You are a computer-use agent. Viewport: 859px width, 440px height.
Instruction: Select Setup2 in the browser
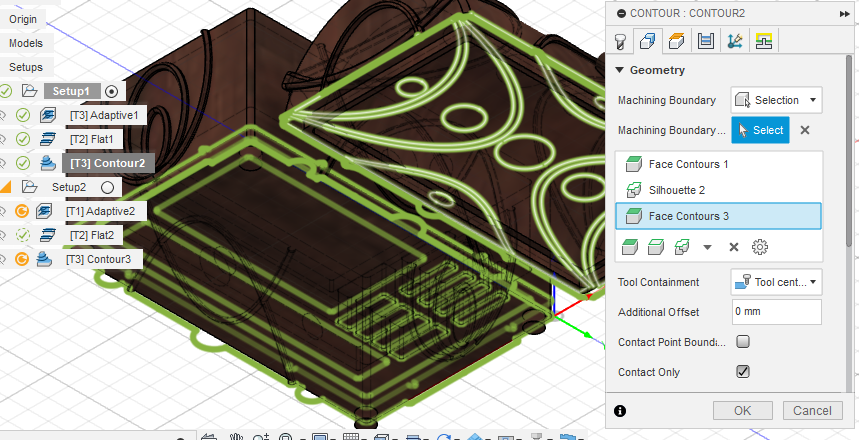(x=69, y=187)
